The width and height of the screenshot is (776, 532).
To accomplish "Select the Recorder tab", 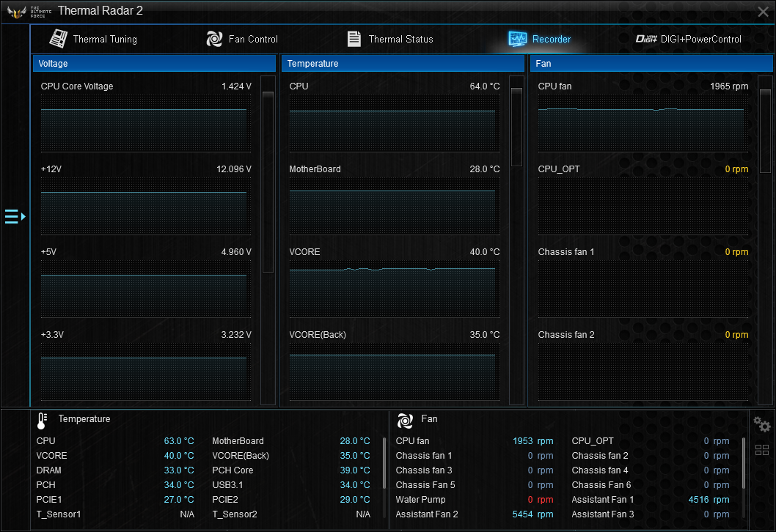I will tap(539, 39).
